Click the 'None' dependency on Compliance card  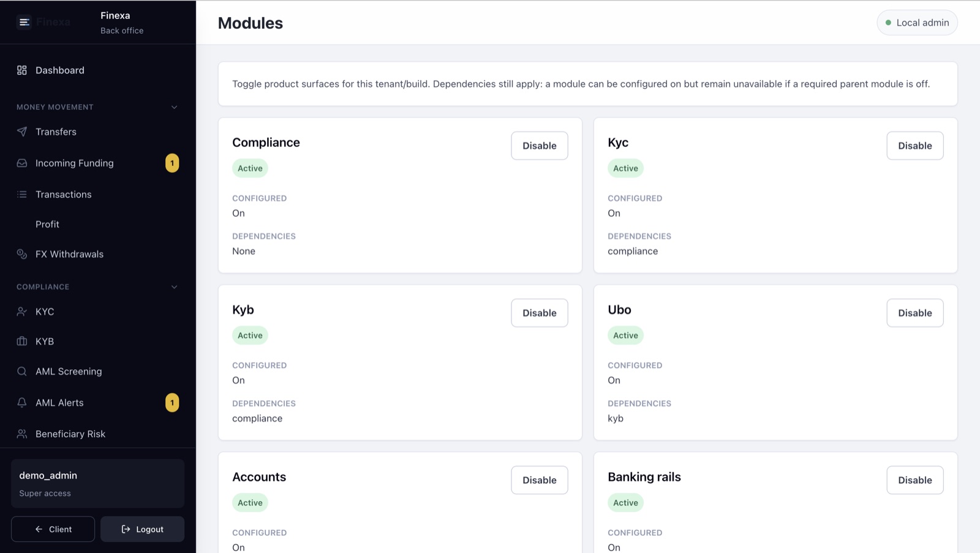point(244,251)
